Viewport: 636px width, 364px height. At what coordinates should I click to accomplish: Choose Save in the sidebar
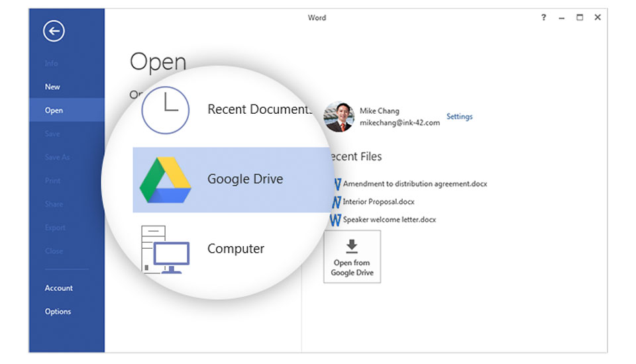(x=52, y=134)
